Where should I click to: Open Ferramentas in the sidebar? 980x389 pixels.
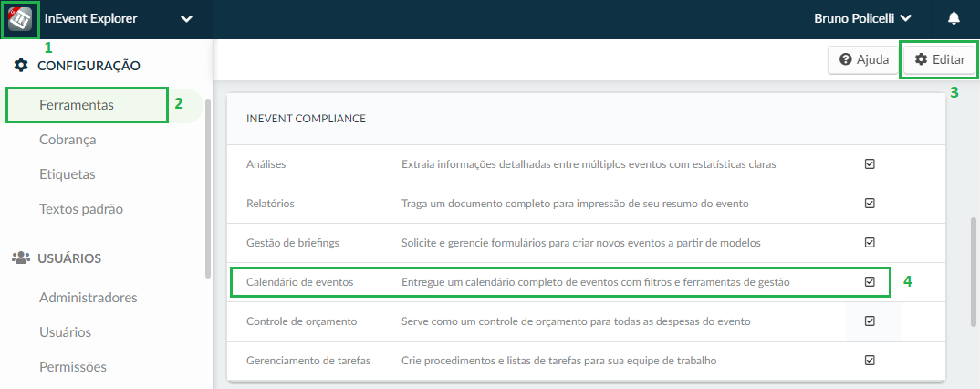click(x=77, y=105)
